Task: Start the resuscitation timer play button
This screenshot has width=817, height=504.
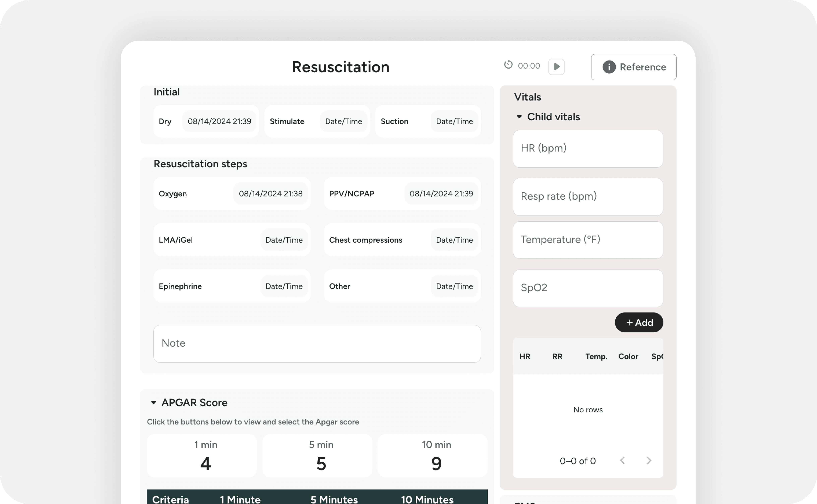Action: point(556,67)
